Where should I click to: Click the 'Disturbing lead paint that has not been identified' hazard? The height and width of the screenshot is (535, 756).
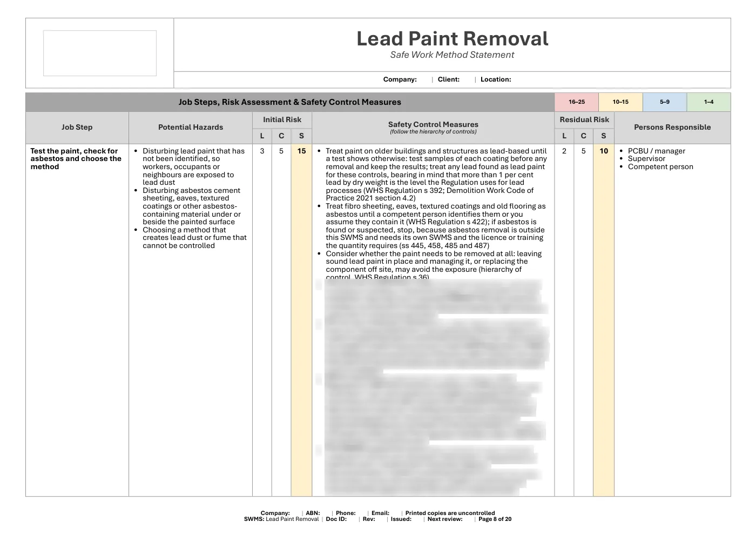(194, 167)
